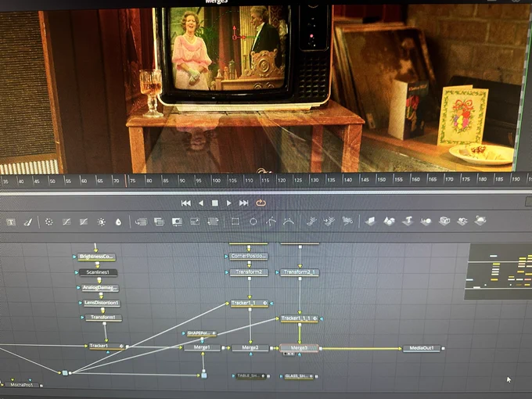Select the Transform1 node
This screenshot has height=399, width=532.
coord(103,318)
